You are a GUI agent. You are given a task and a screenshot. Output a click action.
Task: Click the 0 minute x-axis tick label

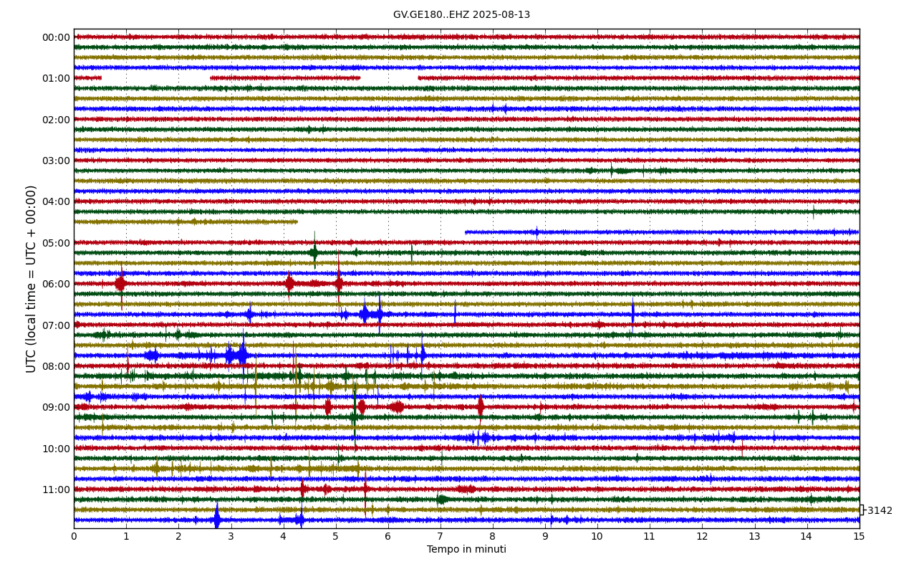click(x=74, y=536)
